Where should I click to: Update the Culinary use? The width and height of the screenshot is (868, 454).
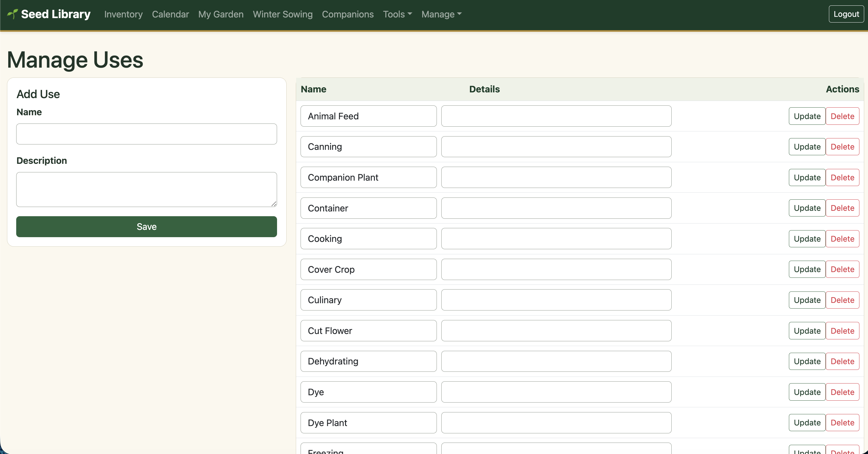807,300
